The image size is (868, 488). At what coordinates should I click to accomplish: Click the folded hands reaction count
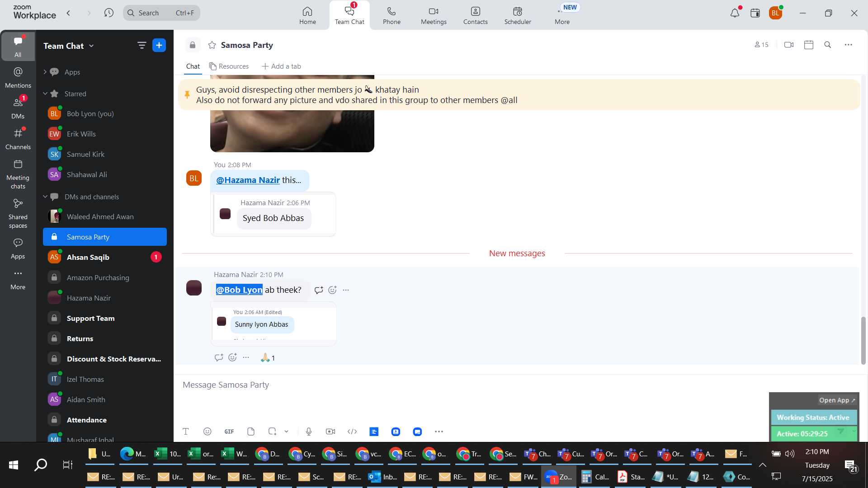pyautogui.click(x=268, y=358)
